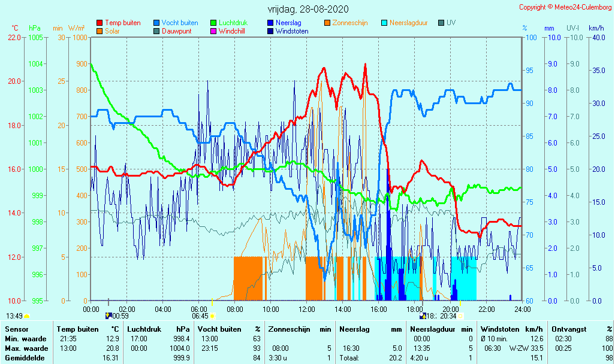The width and height of the screenshot is (615, 364).
Task: Click the dark blue Neerslag legend square
Action: (270, 23)
